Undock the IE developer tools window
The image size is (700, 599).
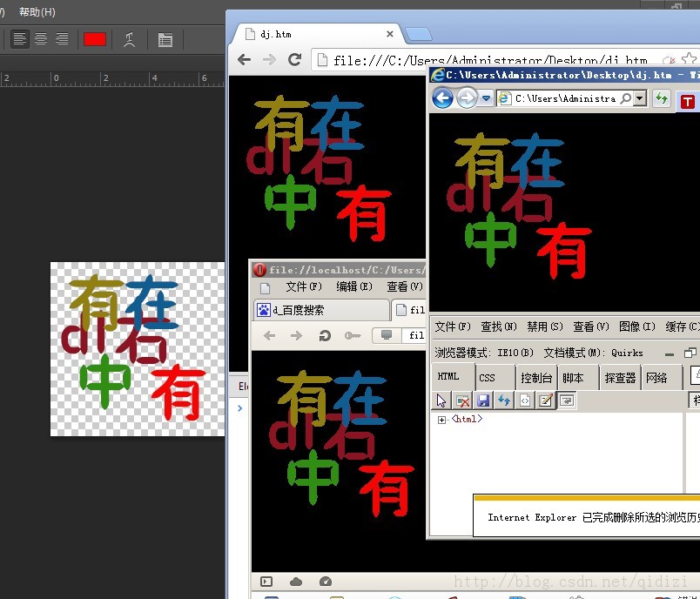pos(690,353)
